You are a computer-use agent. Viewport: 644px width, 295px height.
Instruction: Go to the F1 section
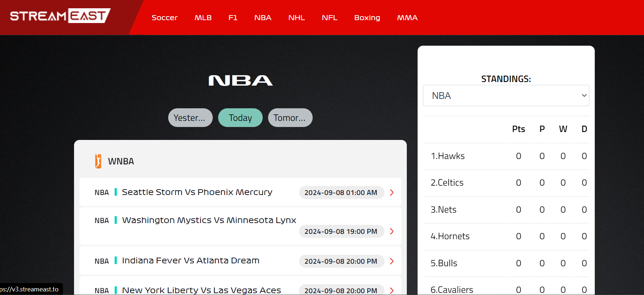[x=233, y=18]
